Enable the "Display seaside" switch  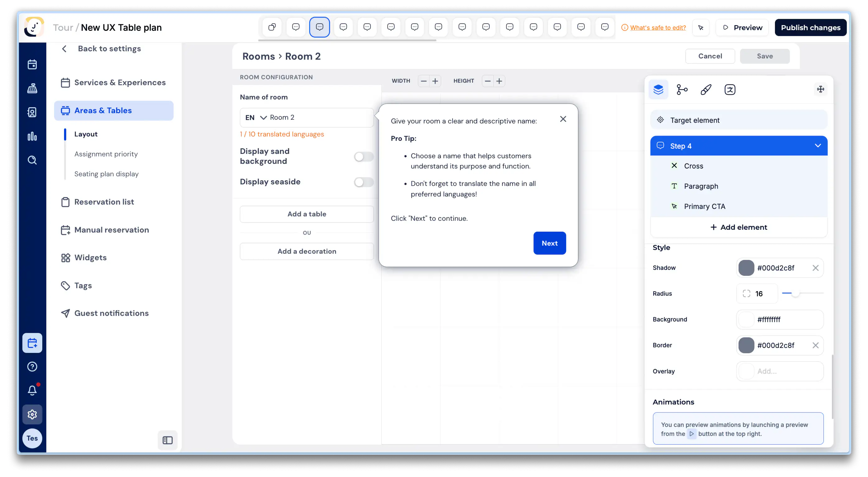pos(364,182)
